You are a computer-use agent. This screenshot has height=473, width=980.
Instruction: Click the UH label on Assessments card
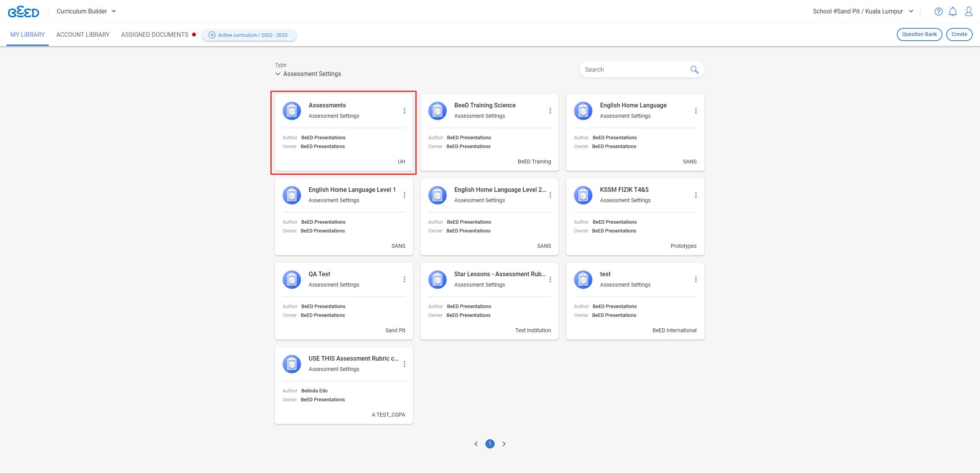tap(401, 162)
